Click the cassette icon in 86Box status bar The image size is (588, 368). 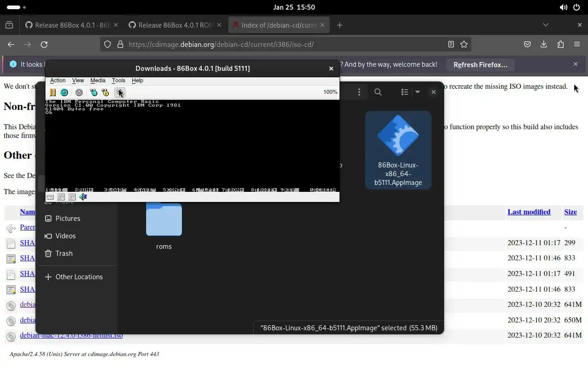(x=50, y=197)
